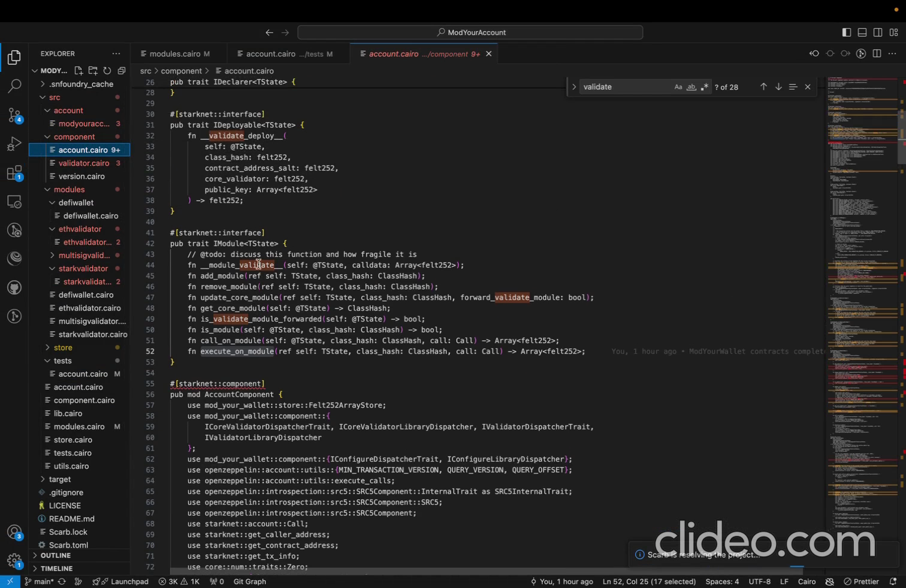This screenshot has height=588, width=906.
Task: Open the Customize Layout control
Action: [x=893, y=32]
